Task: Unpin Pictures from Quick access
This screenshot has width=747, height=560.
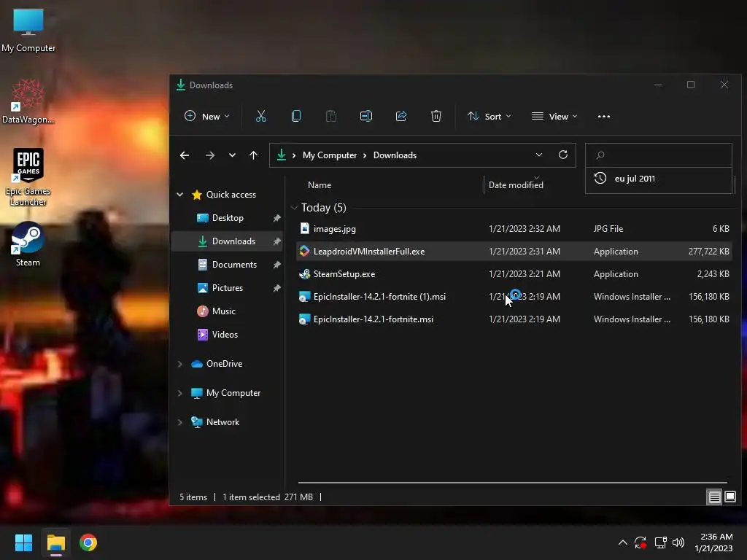Action: coord(276,288)
